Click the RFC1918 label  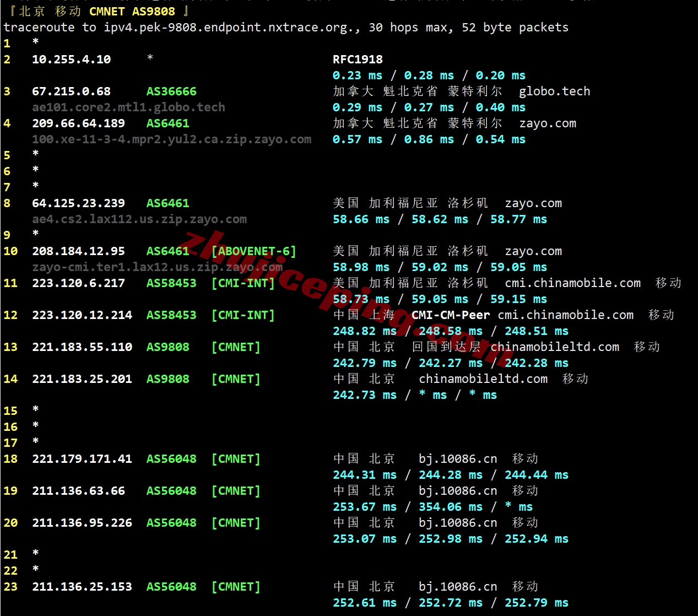(358, 60)
